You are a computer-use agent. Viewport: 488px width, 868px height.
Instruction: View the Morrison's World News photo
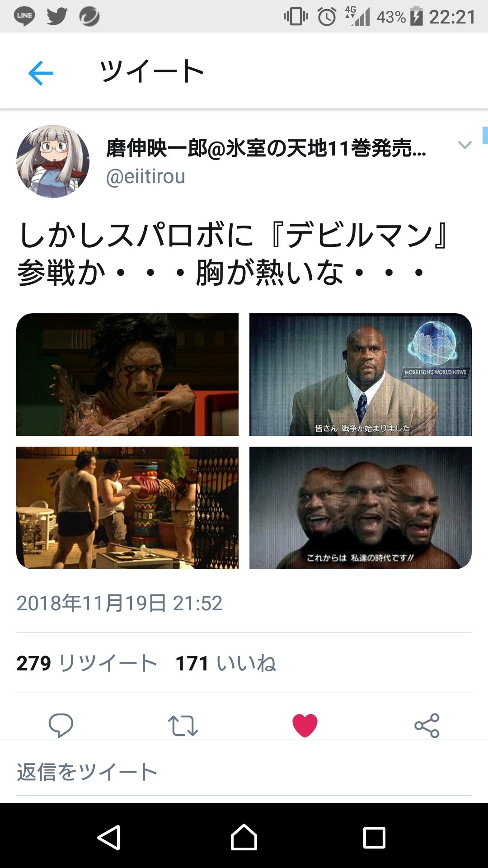tap(361, 374)
